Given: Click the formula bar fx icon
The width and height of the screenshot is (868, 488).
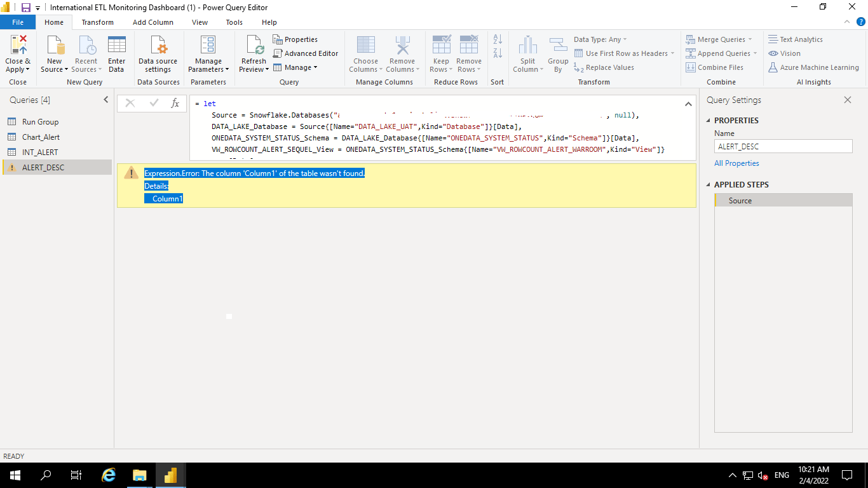Looking at the screenshot, I should tap(175, 103).
